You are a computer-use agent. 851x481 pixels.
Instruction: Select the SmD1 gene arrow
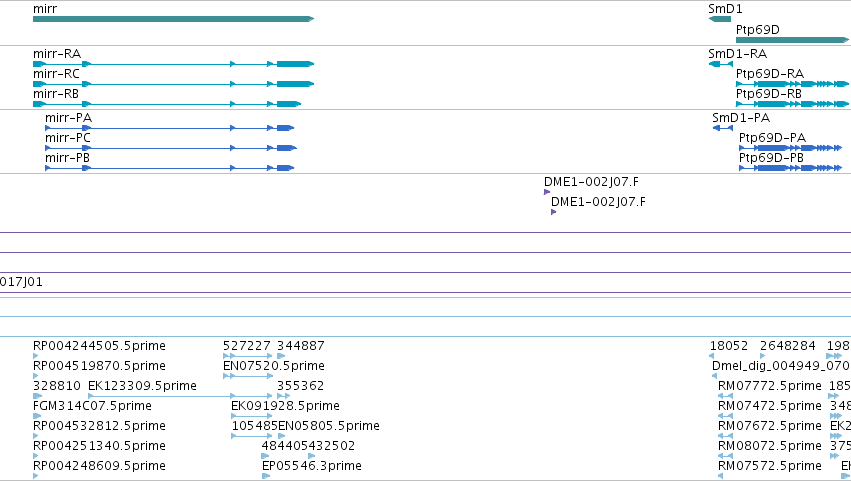click(720, 19)
